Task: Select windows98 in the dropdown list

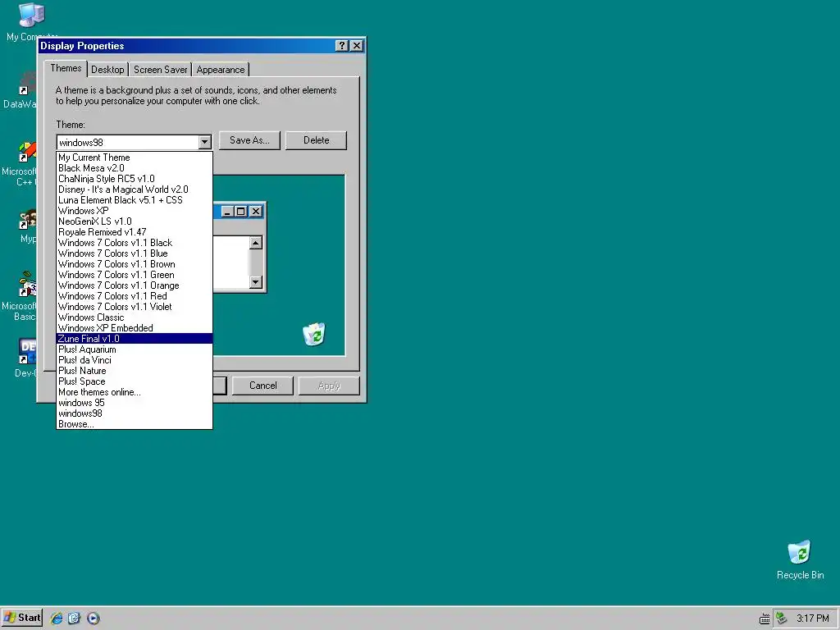Action: tap(135, 413)
